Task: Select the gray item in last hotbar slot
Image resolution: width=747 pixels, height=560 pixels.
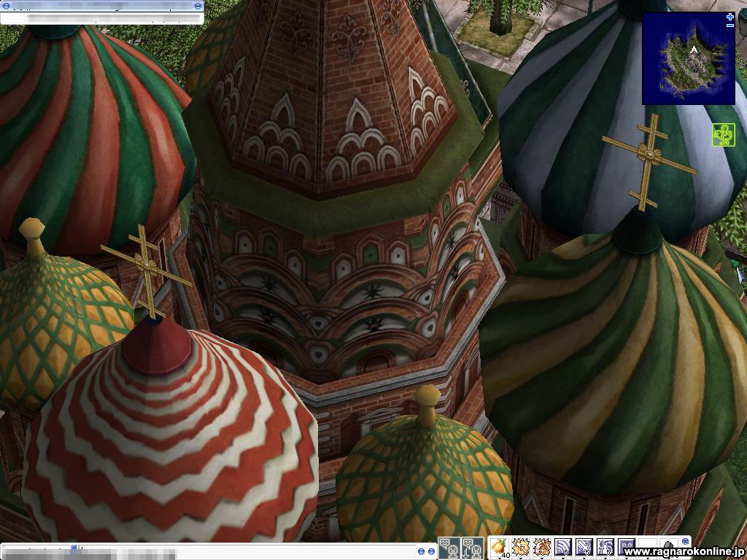Action: (x=668, y=547)
